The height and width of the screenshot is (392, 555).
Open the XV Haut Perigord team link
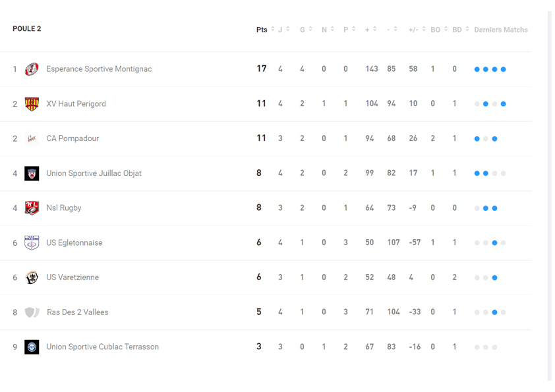click(76, 104)
